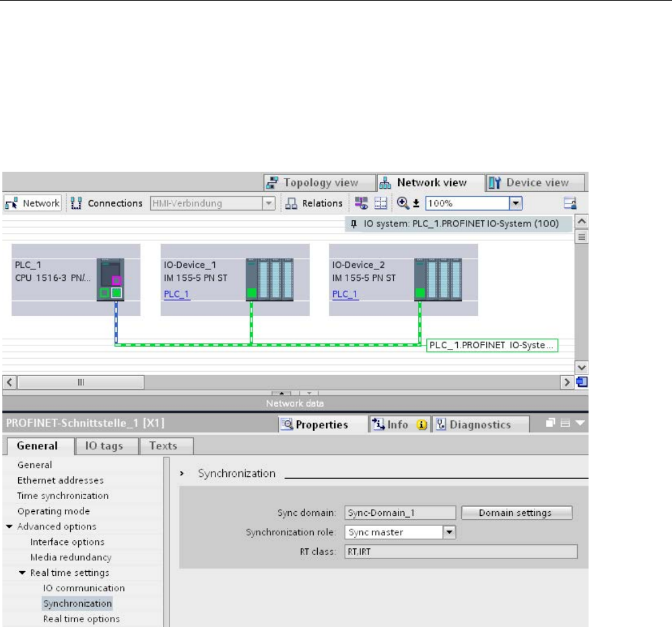Collapse the Real time settings tree node
Image resolution: width=672 pixels, height=627 pixels.
pos(22,573)
